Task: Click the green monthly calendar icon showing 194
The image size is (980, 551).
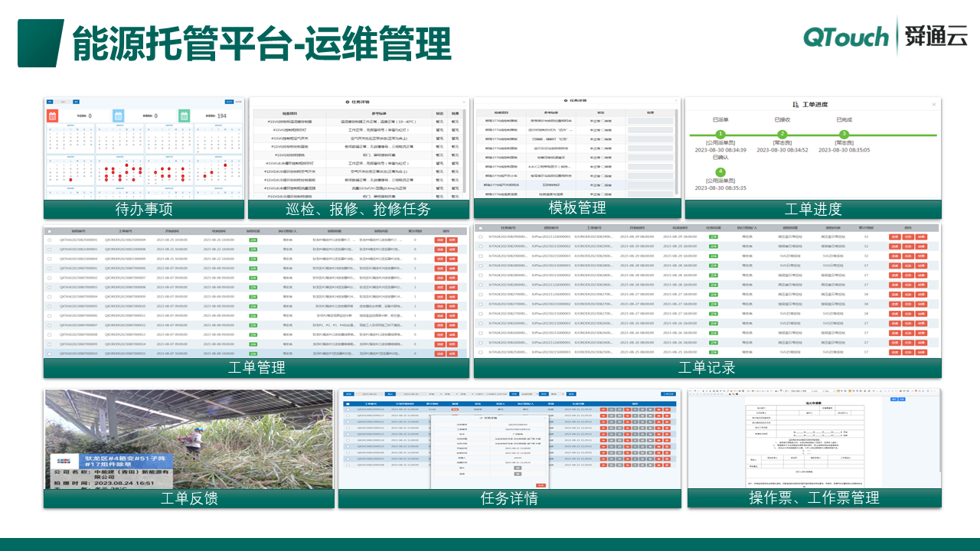Action: tap(184, 115)
